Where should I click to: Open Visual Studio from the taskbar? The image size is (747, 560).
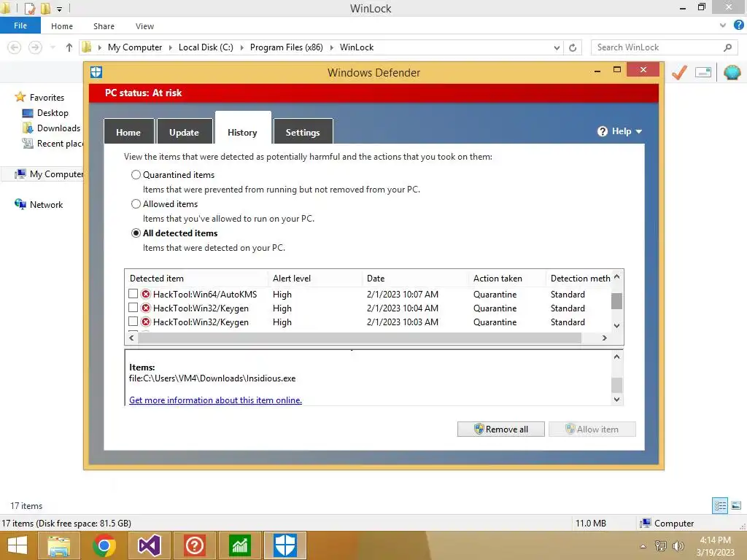tap(149, 545)
